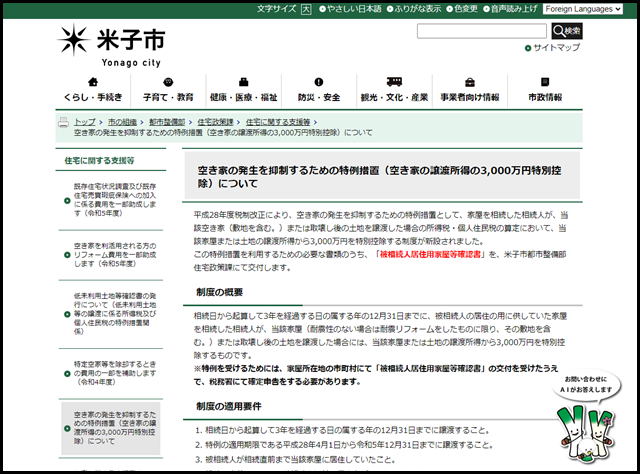Click the bold note starting ※特例を受けるためには
This screenshot has width=640, height=474.
tap(376, 375)
